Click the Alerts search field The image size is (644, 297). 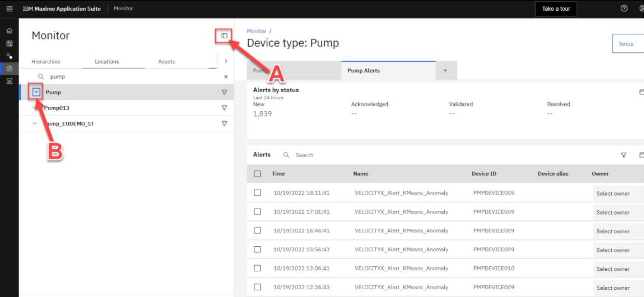(304, 155)
